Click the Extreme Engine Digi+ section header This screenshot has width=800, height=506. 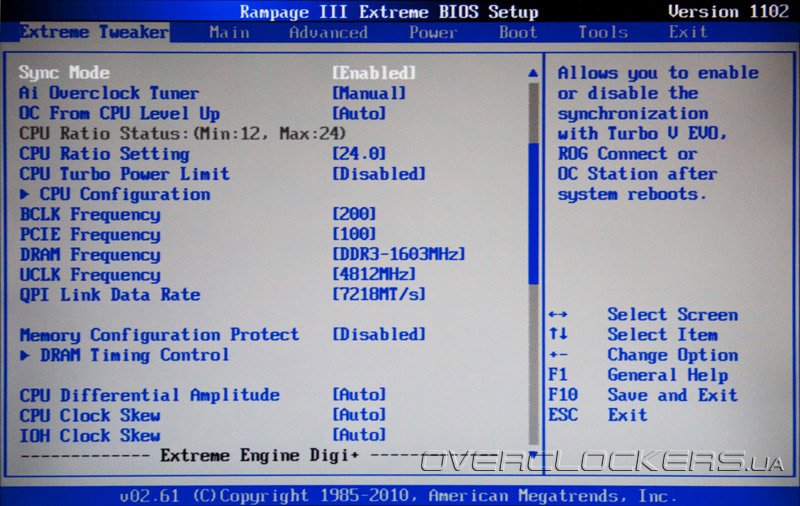[260, 455]
